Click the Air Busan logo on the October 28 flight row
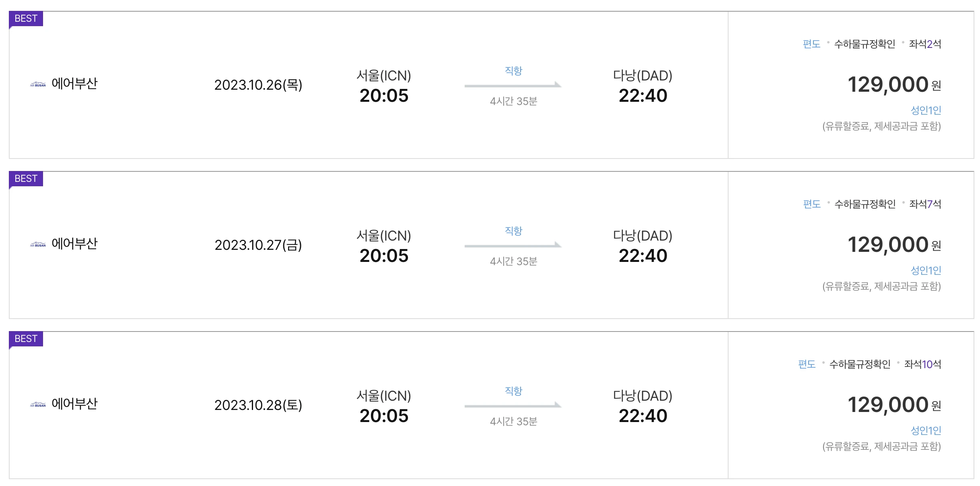 click(38, 404)
